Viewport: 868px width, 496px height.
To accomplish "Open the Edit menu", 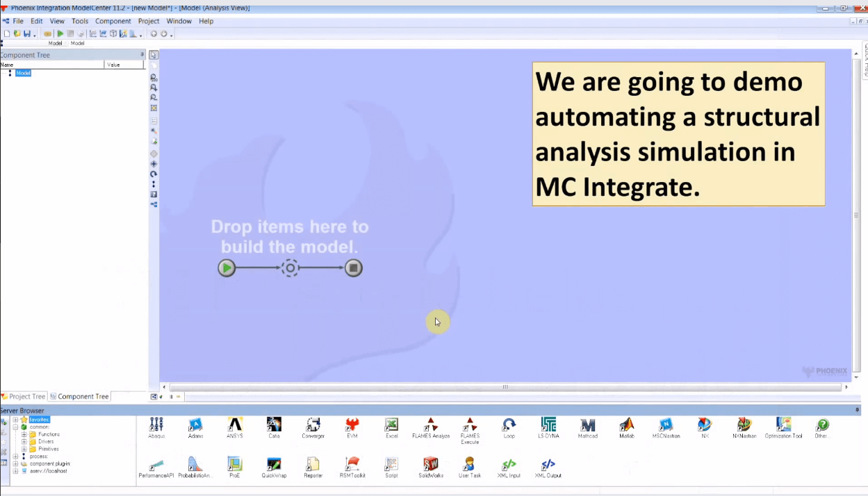I will tap(36, 22).
